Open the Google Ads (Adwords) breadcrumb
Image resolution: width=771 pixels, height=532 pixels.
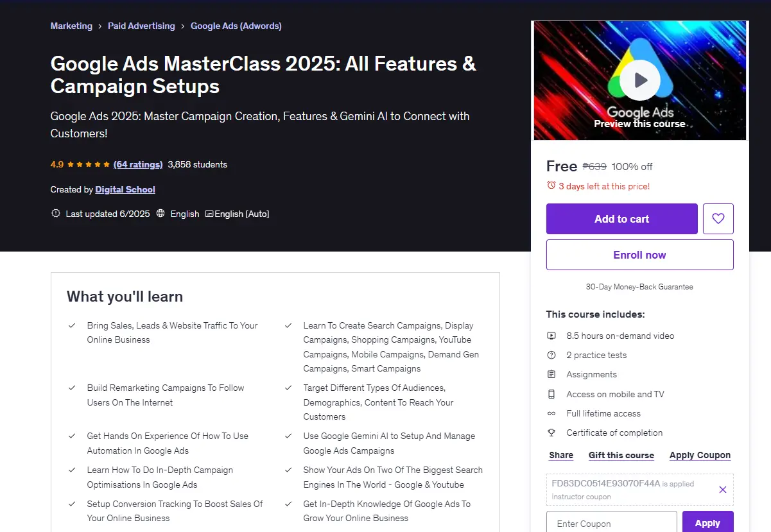(236, 26)
